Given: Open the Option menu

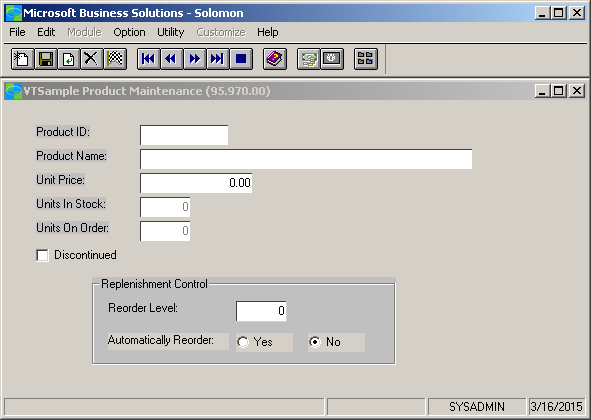Looking at the screenshot, I should coord(129,32).
